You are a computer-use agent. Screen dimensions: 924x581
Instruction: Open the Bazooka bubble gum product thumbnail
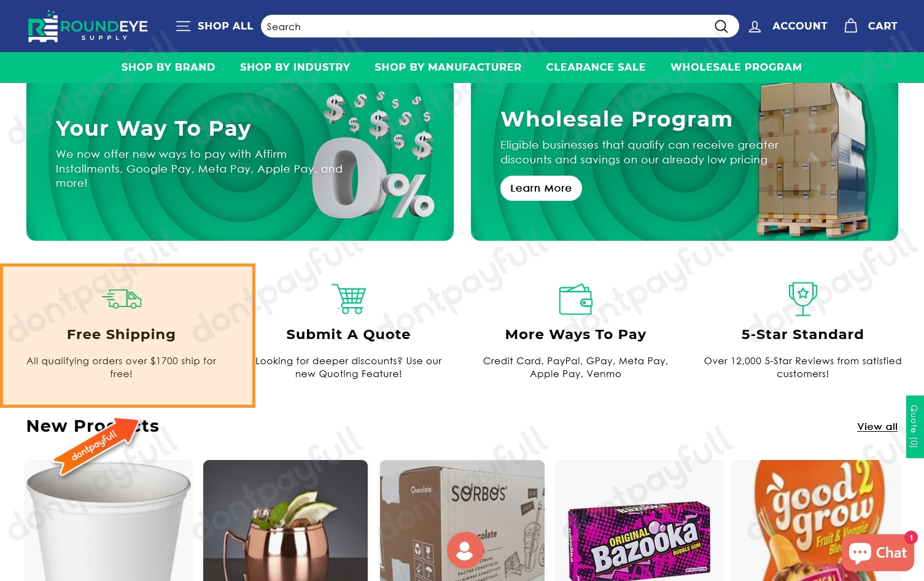coord(639,521)
